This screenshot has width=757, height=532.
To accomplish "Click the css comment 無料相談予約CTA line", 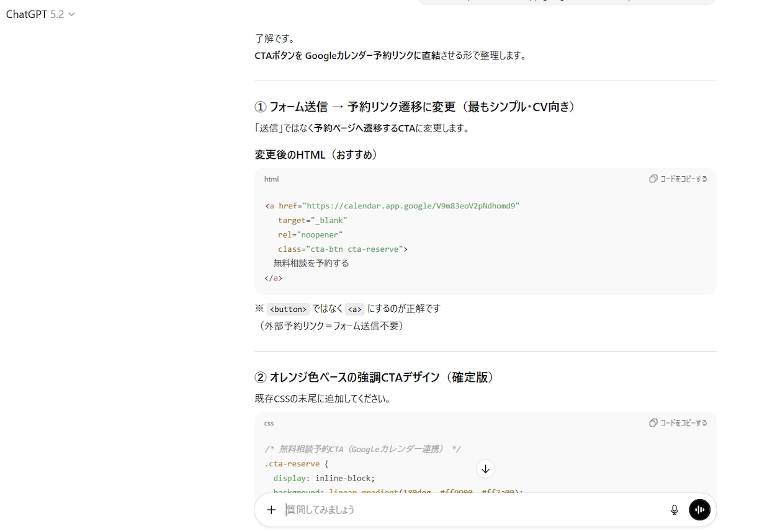I will (362, 450).
